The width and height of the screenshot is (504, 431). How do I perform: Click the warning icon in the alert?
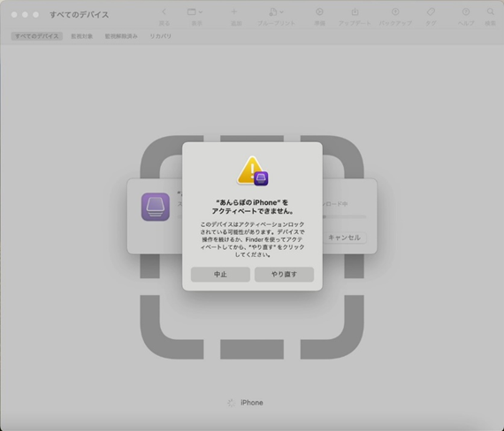point(252,170)
